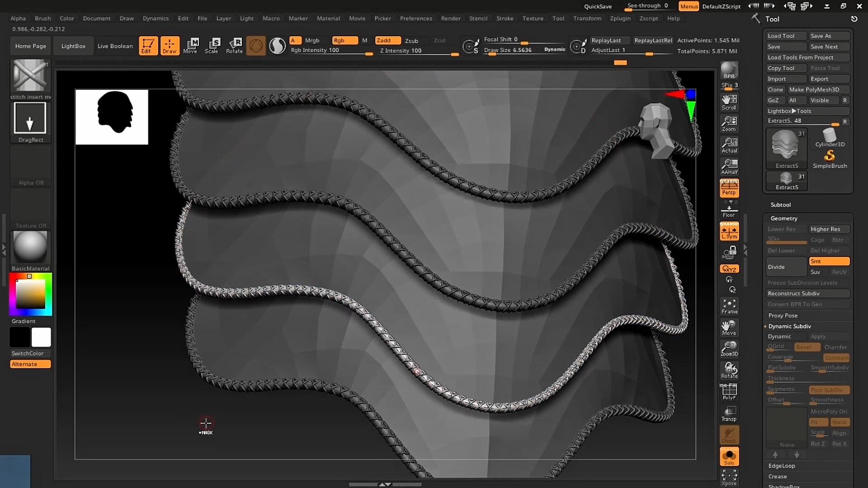
Task: Toggle Solo mode in the right shelf
Action: tap(729, 456)
